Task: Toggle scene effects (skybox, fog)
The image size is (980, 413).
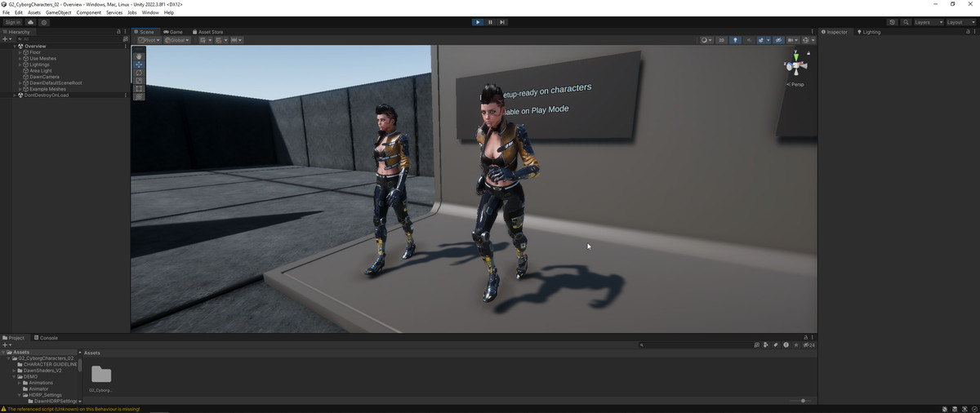Action: pyautogui.click(x=761, y=40)
